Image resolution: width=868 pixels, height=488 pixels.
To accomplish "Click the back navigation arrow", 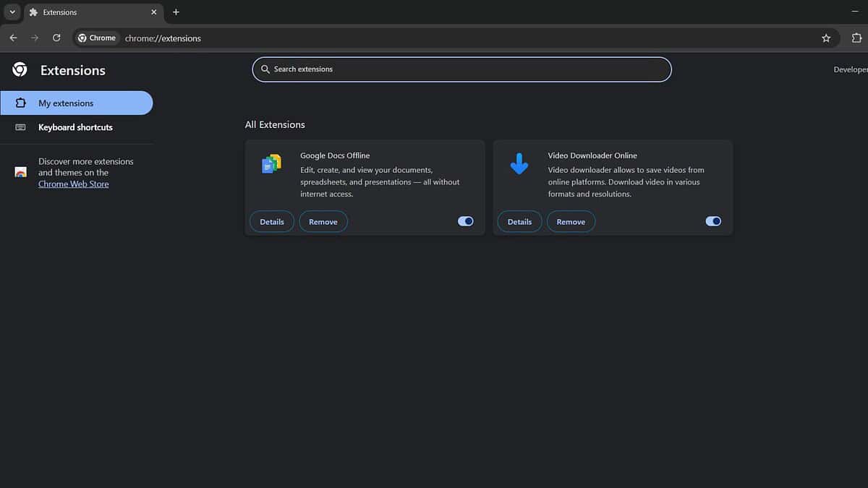I will [13, 38].
